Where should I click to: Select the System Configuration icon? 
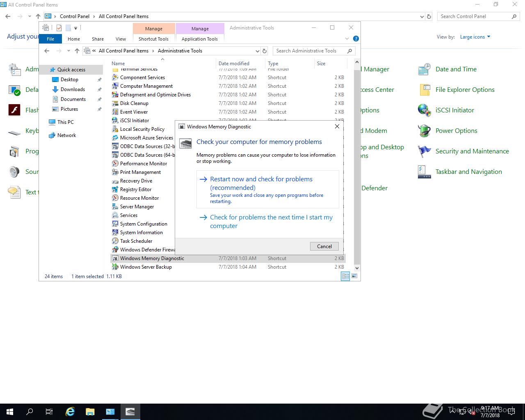click(115, 224)
